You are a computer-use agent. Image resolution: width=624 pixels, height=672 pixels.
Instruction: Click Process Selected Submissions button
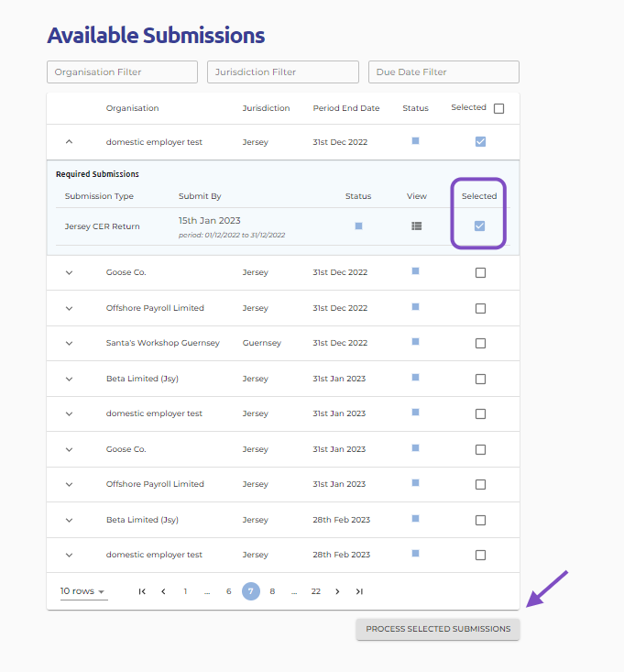(x=438, y=629)
